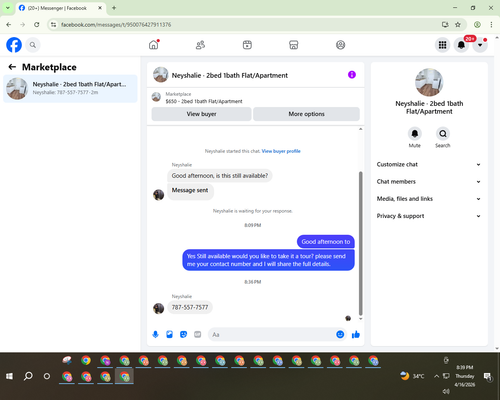This screenshot has height=400, width=500.
Task: Open conversation information purple icon
Action: pos(352,75)
